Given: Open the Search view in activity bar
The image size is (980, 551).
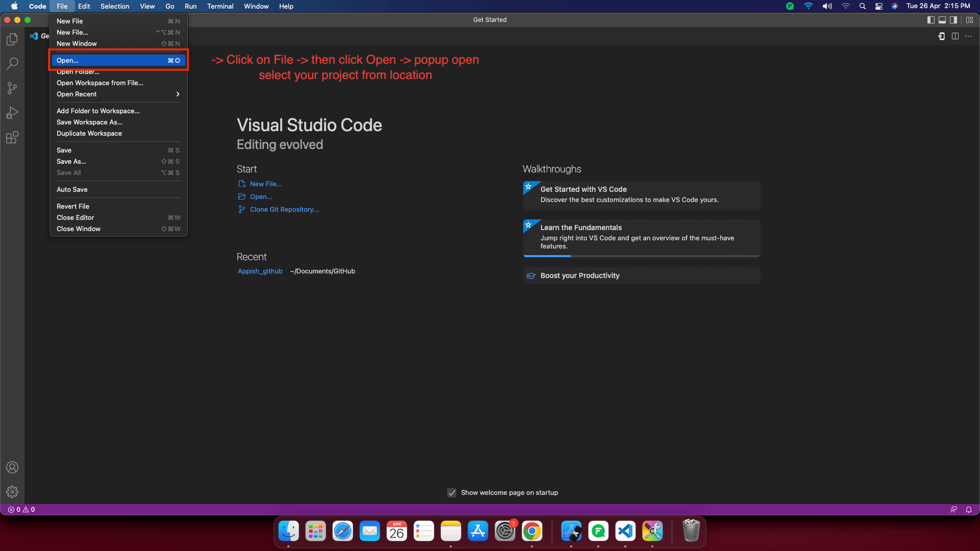Looking at the screenshot, I should pyautogui.click(x=12, y=64).
